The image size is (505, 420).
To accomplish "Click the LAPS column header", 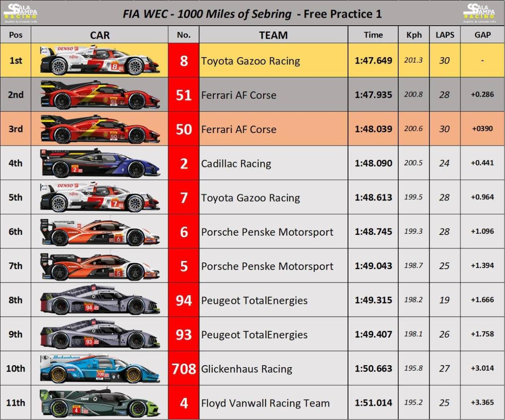I will coord(445,35).
